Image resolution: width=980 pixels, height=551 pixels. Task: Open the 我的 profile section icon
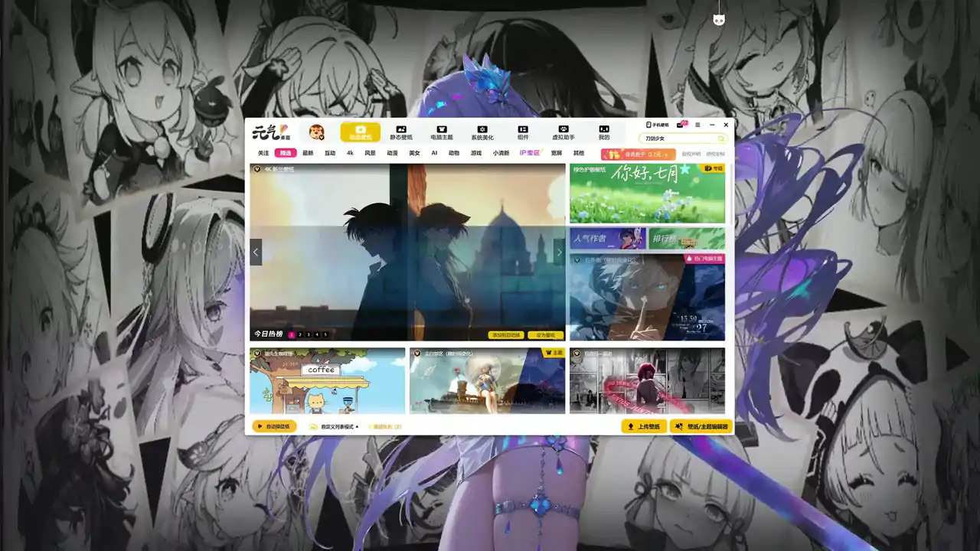pos(604,129)
